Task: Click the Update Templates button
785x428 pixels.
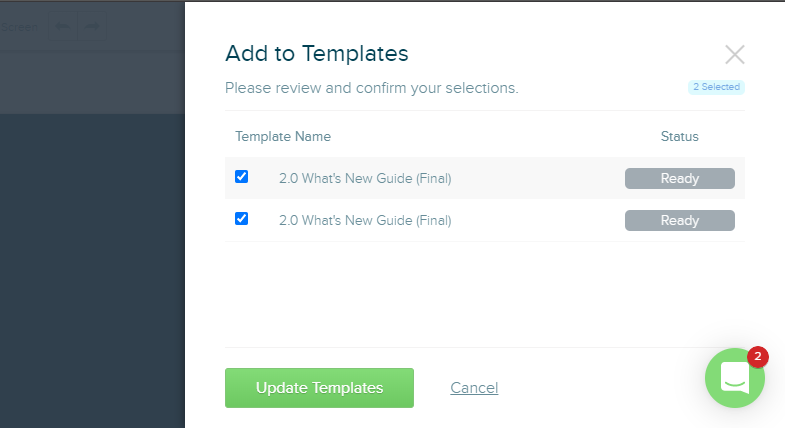Action: (x=319, y=388)
